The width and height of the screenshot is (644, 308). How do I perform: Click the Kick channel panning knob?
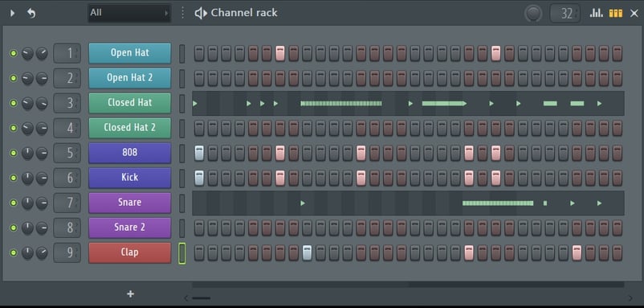27,178
